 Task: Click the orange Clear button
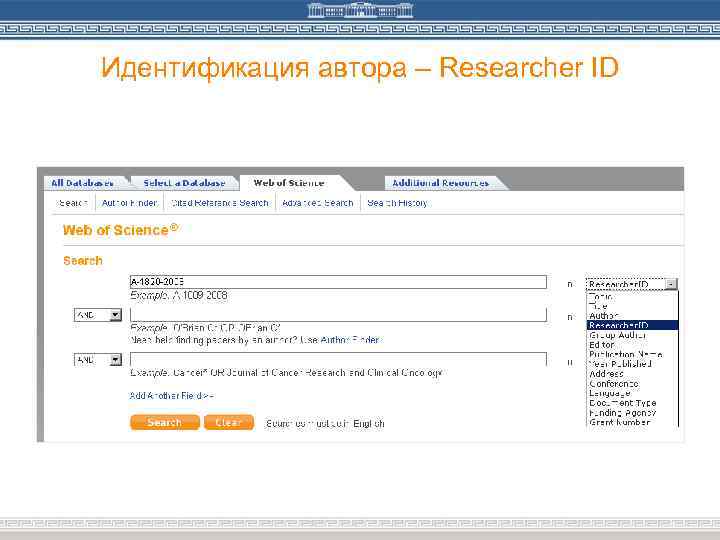pos(229,422)
